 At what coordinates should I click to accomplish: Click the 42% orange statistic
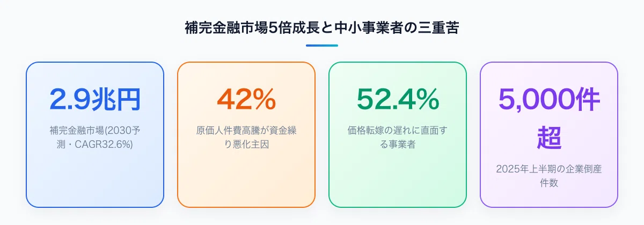tap(246, 98)
